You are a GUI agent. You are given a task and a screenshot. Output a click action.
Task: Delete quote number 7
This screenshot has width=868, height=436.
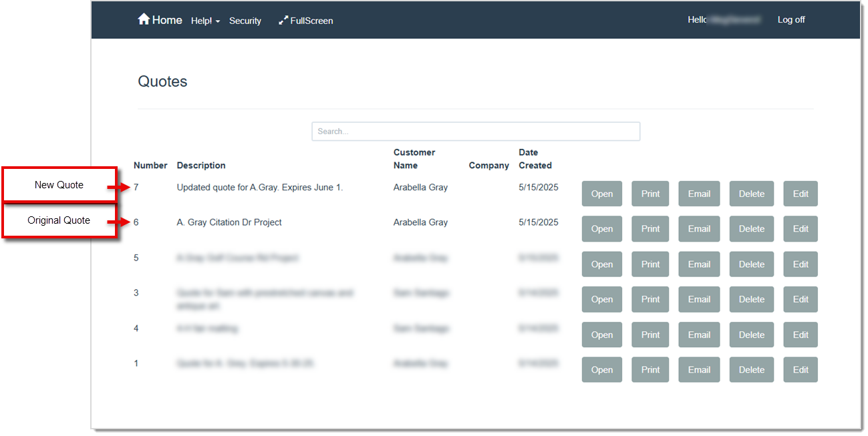click(x=751, y=194)
